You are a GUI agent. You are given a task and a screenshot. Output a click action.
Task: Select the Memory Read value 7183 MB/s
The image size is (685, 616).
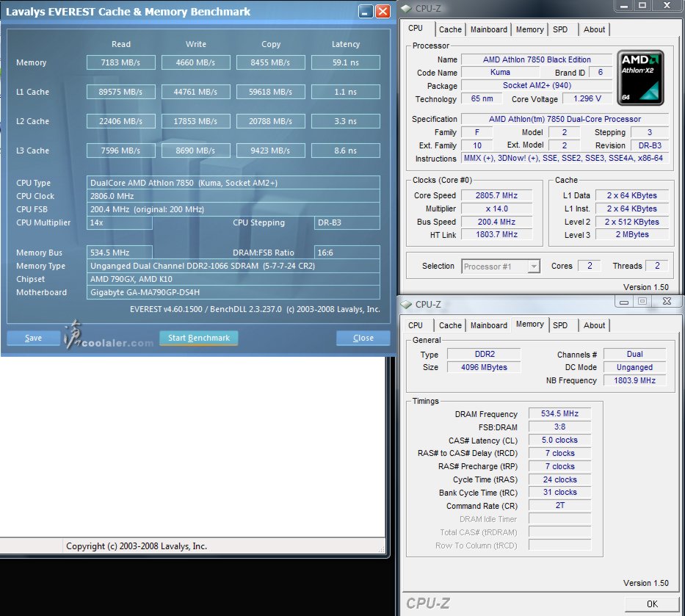[121, 62]
